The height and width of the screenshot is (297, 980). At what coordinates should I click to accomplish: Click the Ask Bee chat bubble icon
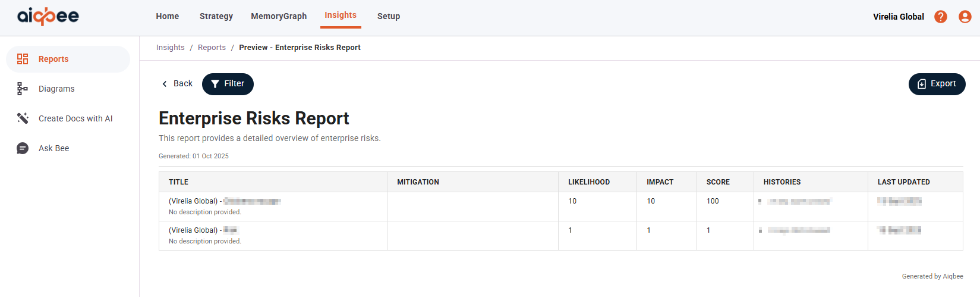click(x=23, y=148)
